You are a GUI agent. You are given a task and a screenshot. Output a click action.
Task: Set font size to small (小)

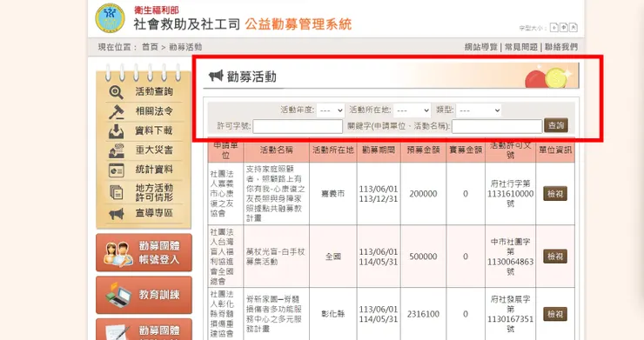tap(554, 28)
